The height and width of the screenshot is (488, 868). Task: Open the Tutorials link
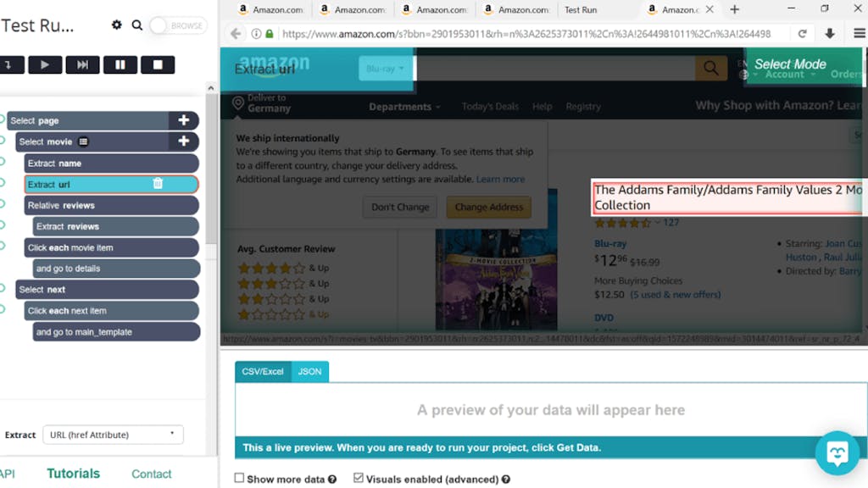point(73,474)
